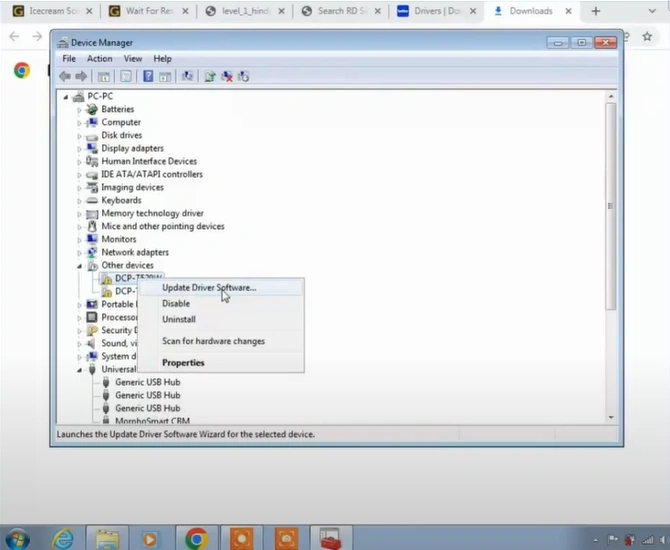Click the blue Help icon in toolbar
Image resolution: width=670 pixels, height=550 pixels.
148,76
